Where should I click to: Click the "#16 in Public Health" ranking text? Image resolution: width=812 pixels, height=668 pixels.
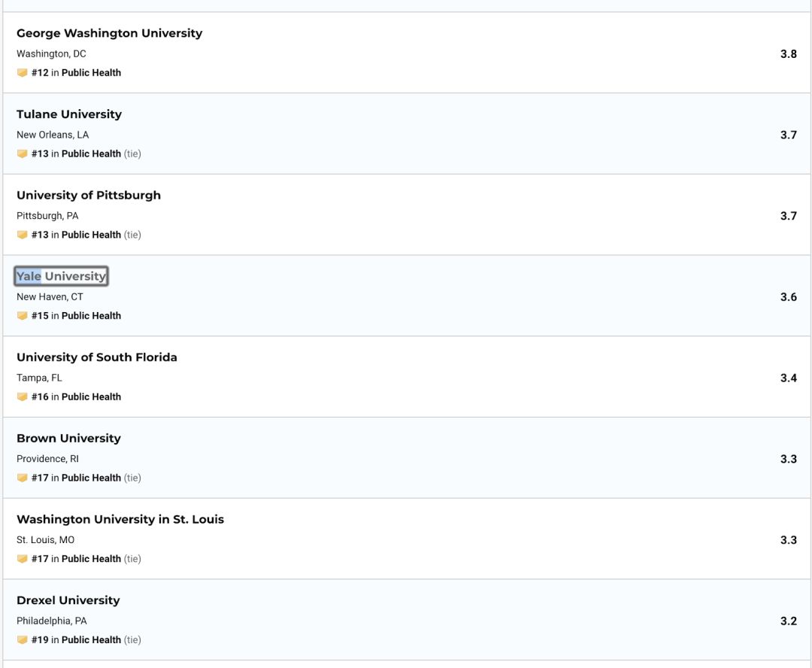(x=76, y=397)
